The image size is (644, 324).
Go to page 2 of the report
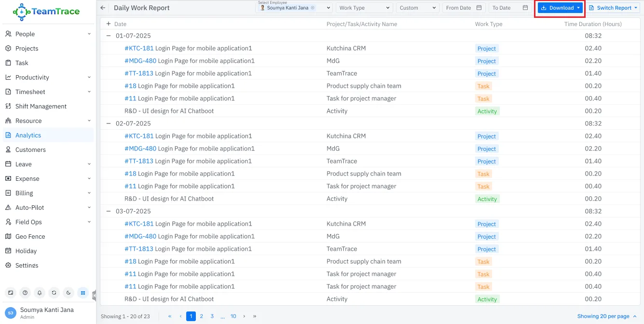[x=201, y=316]
